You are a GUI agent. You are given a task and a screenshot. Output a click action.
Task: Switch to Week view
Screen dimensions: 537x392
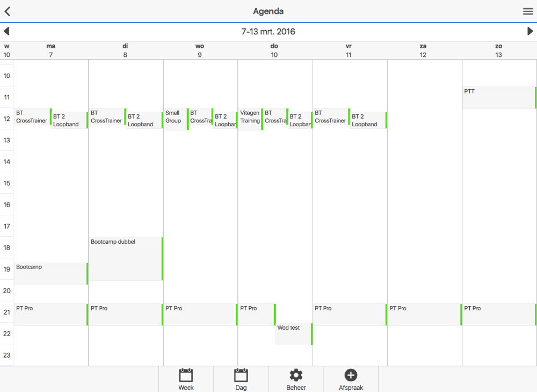(186, 379)
